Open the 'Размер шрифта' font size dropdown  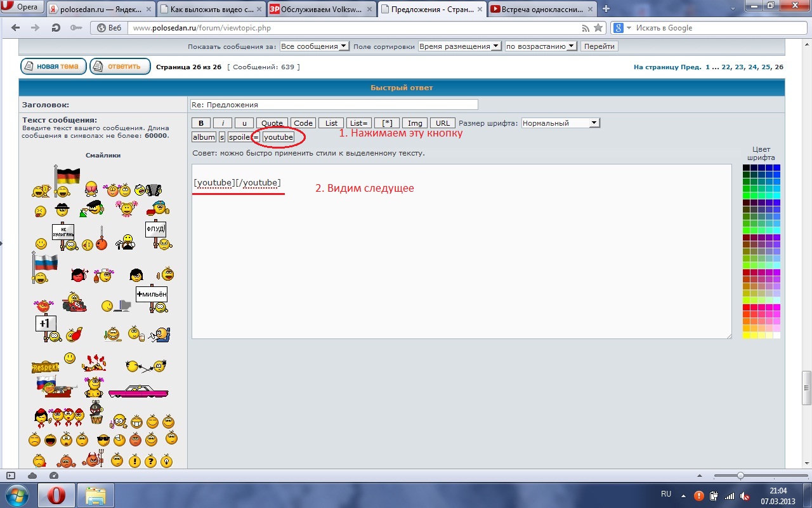pos(560,123)
